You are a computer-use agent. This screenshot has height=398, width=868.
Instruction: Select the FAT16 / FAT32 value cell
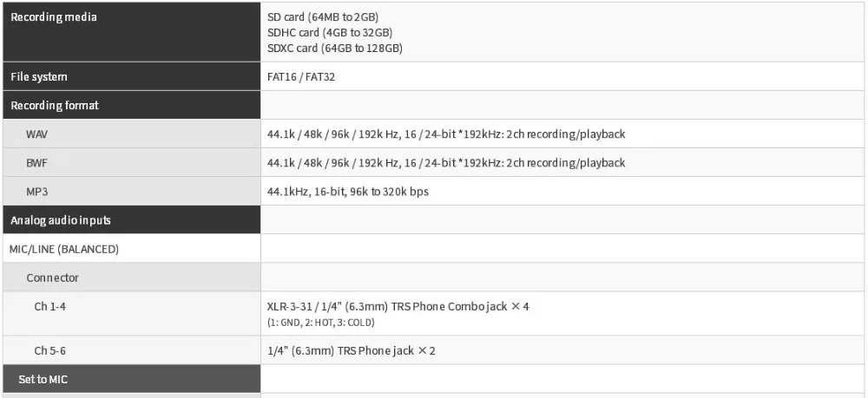pyautogui.click(x=562, y=76)
